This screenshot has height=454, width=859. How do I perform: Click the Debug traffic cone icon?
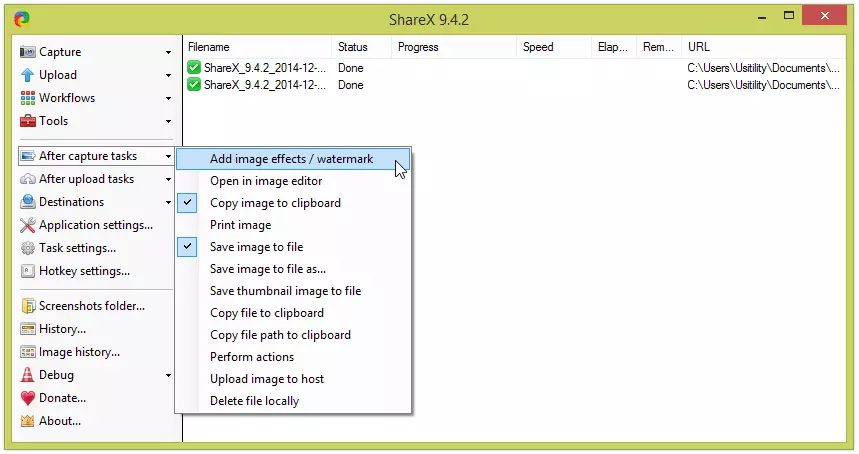27,375
